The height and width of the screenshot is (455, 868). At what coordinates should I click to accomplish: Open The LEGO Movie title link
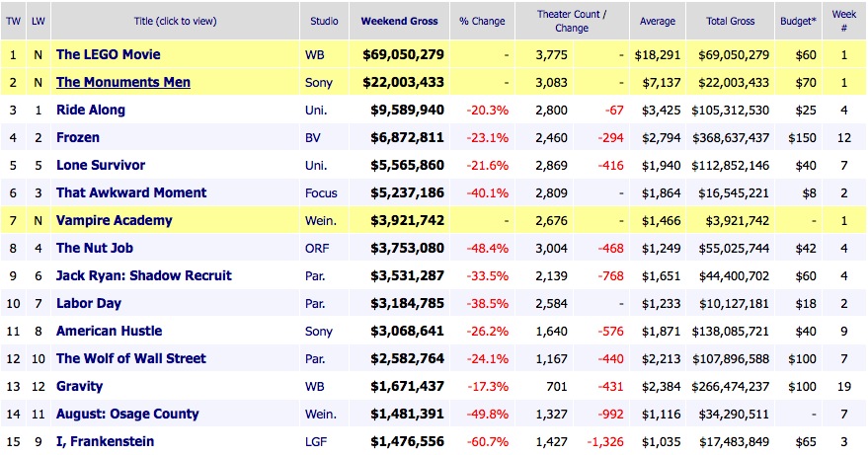(108, 54)
